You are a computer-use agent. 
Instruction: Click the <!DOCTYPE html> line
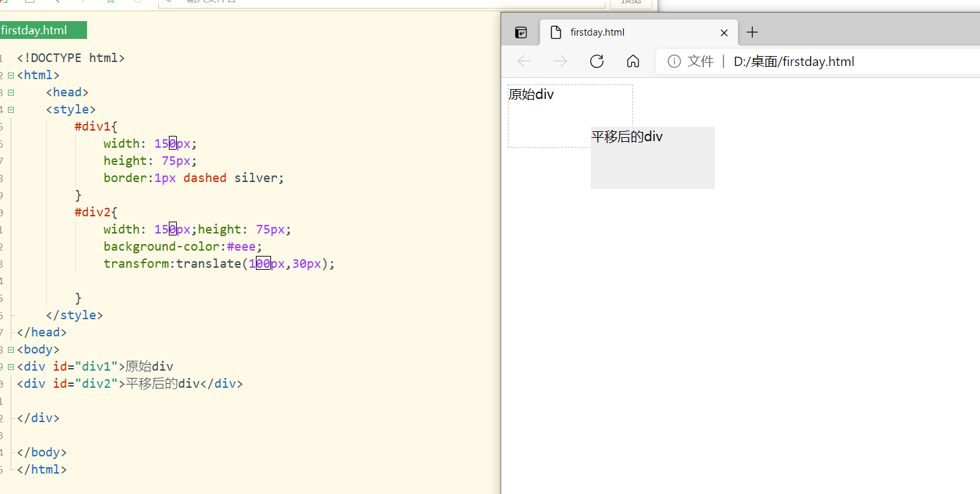pos(71,58)
